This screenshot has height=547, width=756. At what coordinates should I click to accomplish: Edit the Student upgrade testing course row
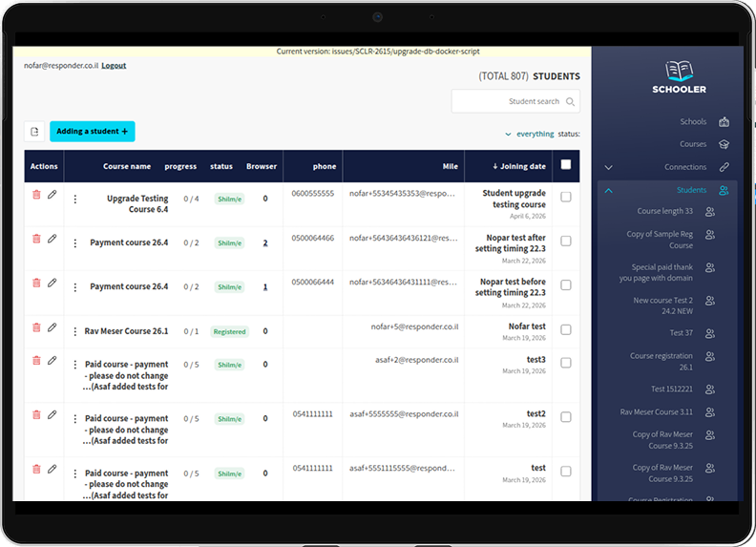click(52, 195)
